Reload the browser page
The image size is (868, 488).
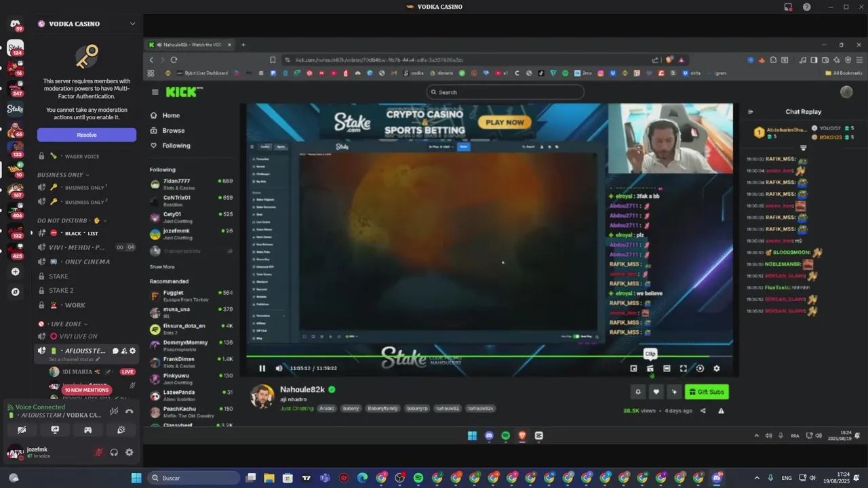tap(174, 60)
